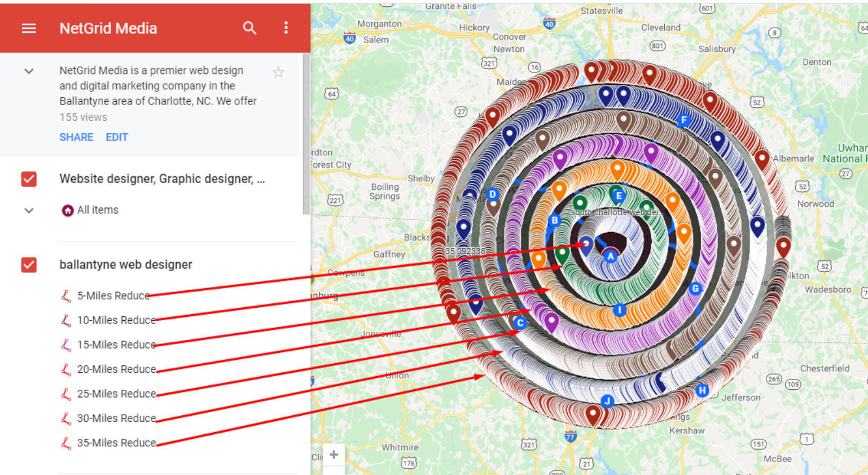Click the search magnifier icon in the header

tap(249, 28)
